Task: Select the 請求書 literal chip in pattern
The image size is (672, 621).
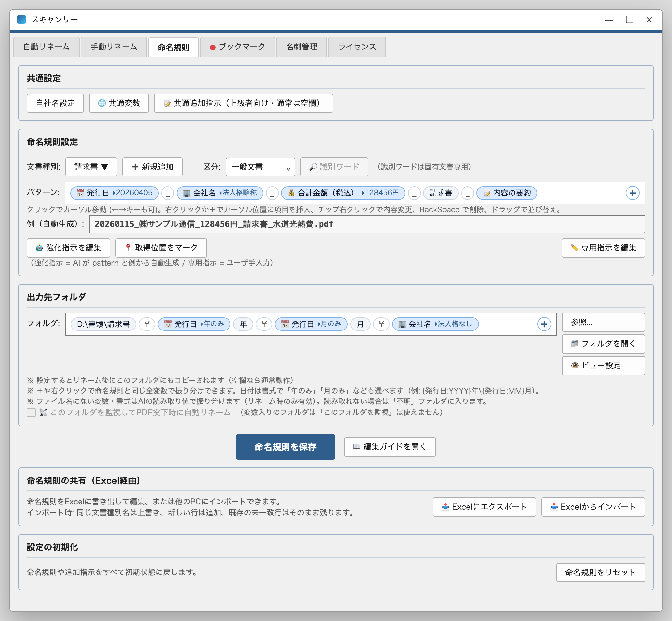Action: 441,193
